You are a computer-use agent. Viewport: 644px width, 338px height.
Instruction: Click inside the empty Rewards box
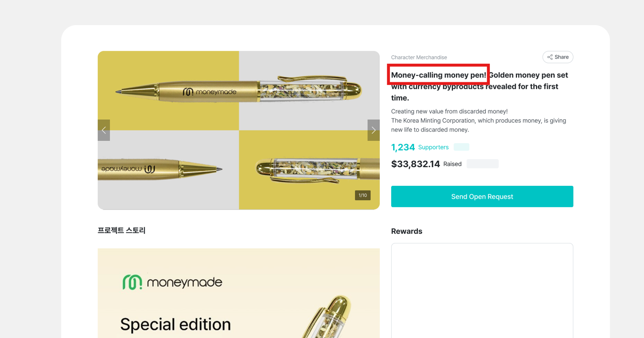482,290
